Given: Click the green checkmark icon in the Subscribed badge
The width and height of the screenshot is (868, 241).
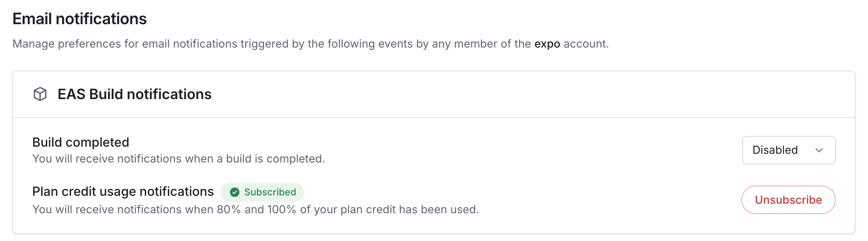Looking at the screenshot, I should 235,192.
